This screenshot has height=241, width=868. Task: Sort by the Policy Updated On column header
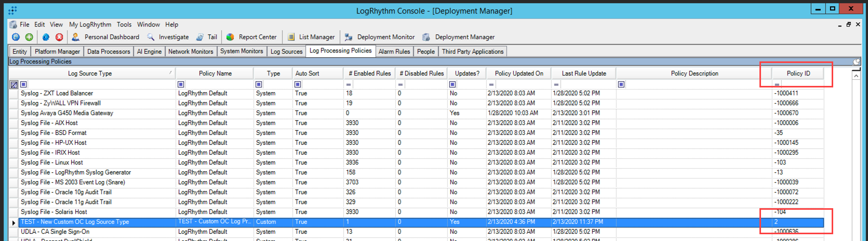(518, 73)
